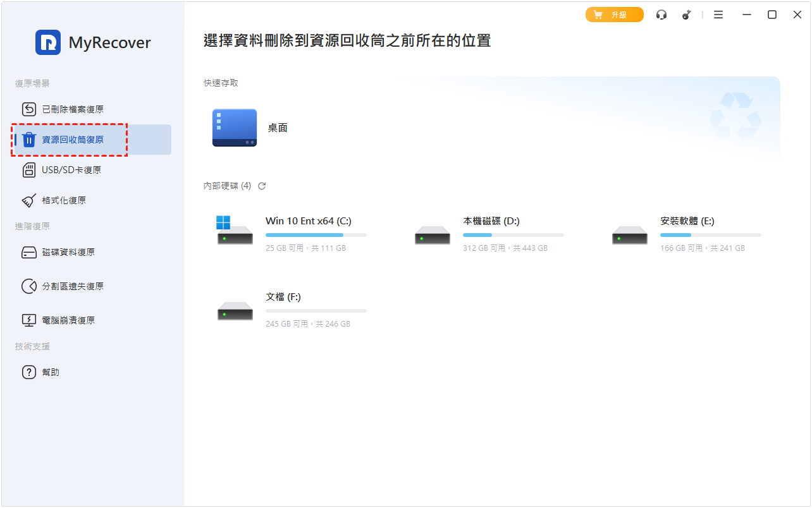Click the C: drive usage bar

tap(316, 235)
